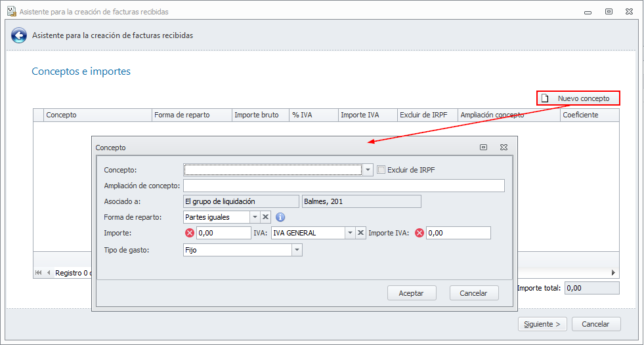Close the main wizard window
Screen dimensions: 644x345
click(629, 12)
